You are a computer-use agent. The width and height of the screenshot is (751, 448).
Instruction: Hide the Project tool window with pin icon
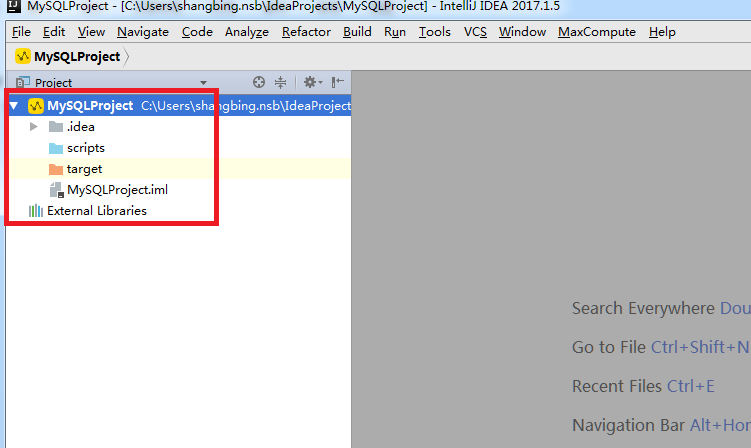click(337, 82)
